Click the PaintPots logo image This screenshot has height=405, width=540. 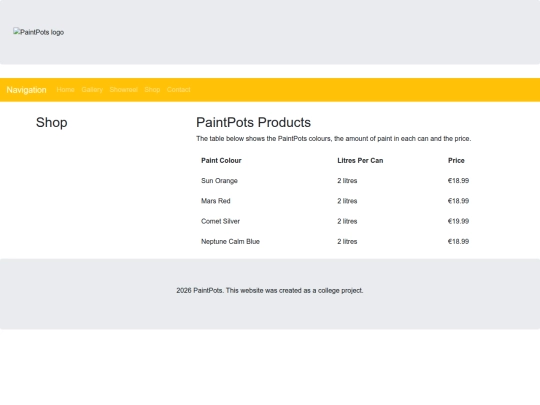tap(39, 32)
